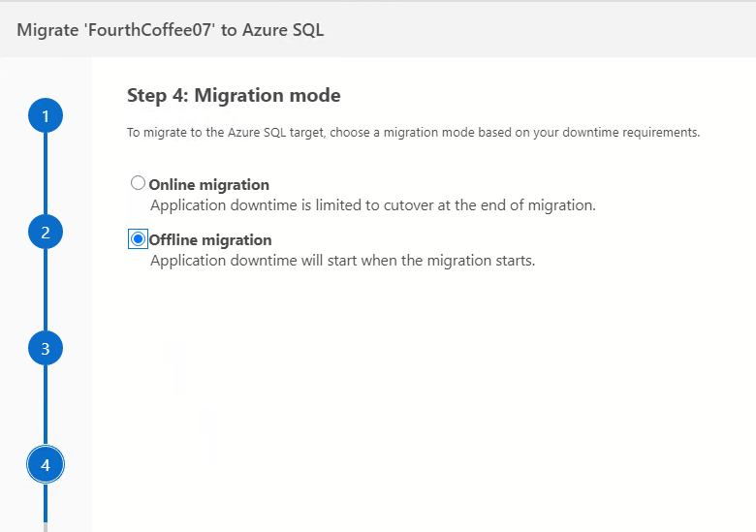The height and width of the screenshot is (532, 756).
Task: Click the Offline migration downtime description text
Action: click(342, 261)
